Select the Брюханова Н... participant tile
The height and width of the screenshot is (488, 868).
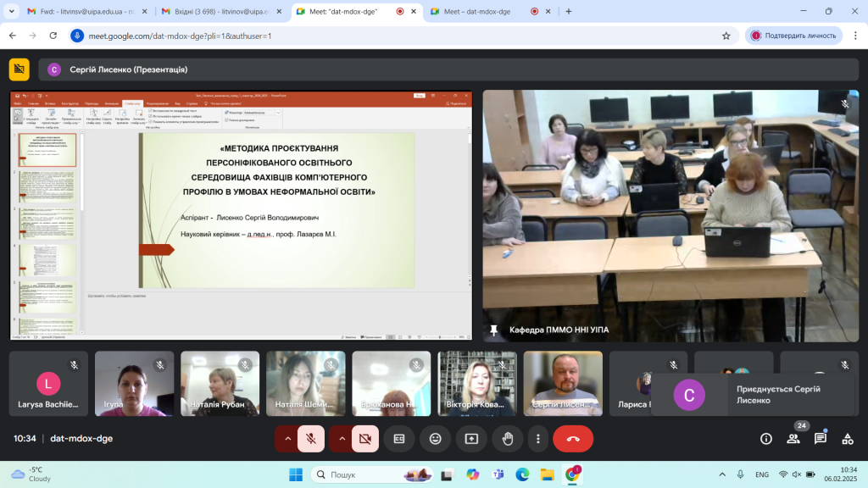(392, 384)
